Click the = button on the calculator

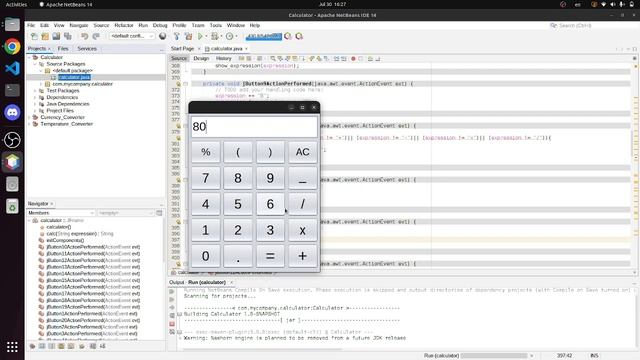(x=270, y=256)
